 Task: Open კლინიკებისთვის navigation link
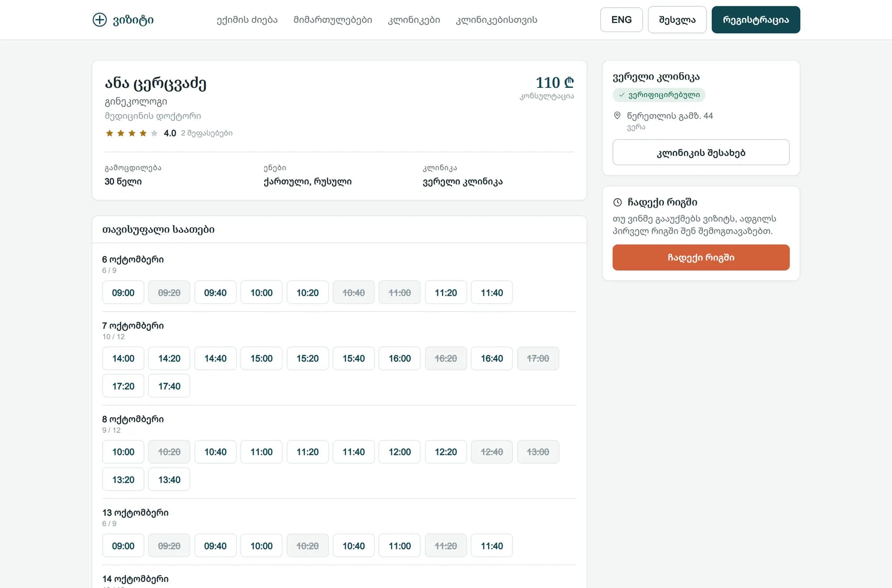coord(496,20)
